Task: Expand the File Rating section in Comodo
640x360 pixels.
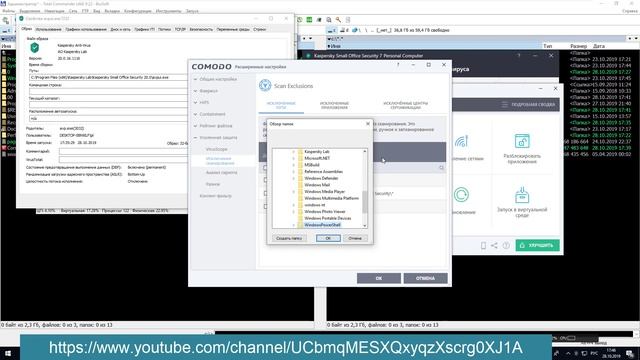Action: [216, 126]
